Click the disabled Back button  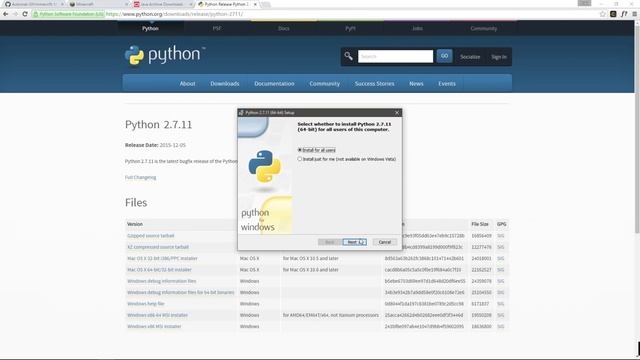click(329, 242)
